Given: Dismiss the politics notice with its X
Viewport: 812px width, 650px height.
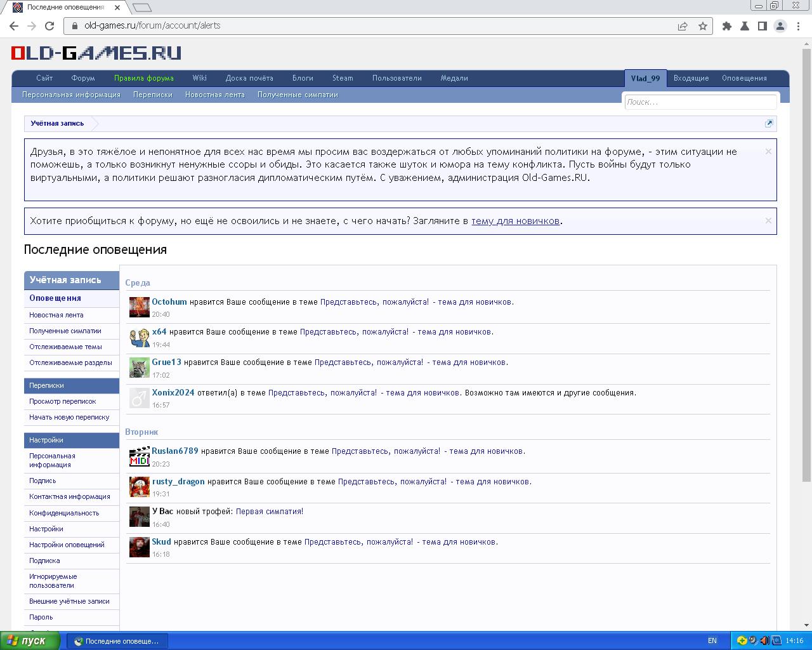Looking at the screenshot, I should (x=768, y=151).
